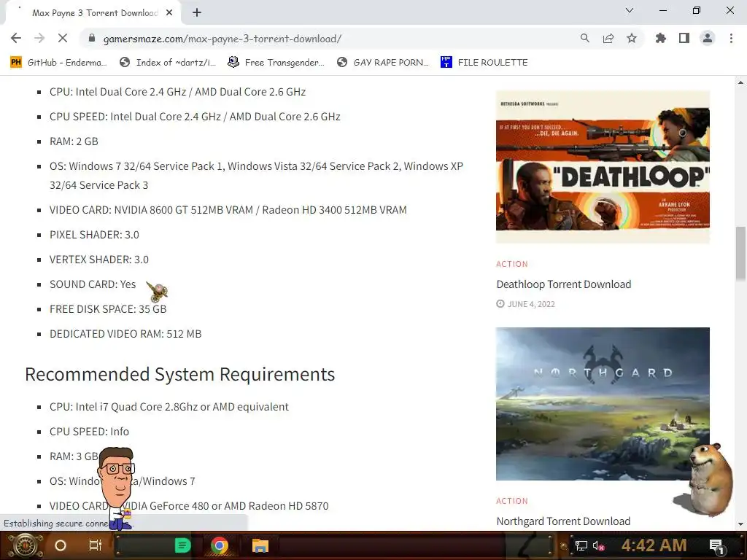The height and width of the screenshot is (560, 747).
Task: Open the Chrome profile avatar
Action: (x=708, y=39)
